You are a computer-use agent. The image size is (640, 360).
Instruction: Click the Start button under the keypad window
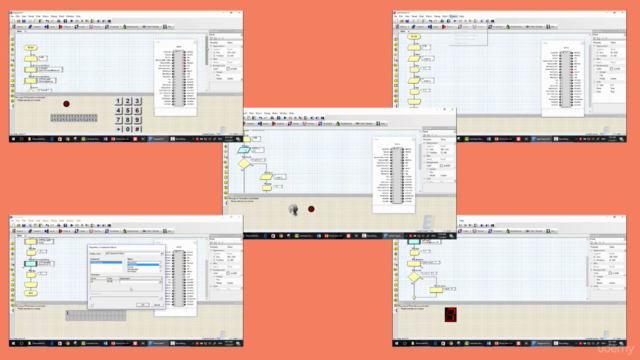[13, 139]
